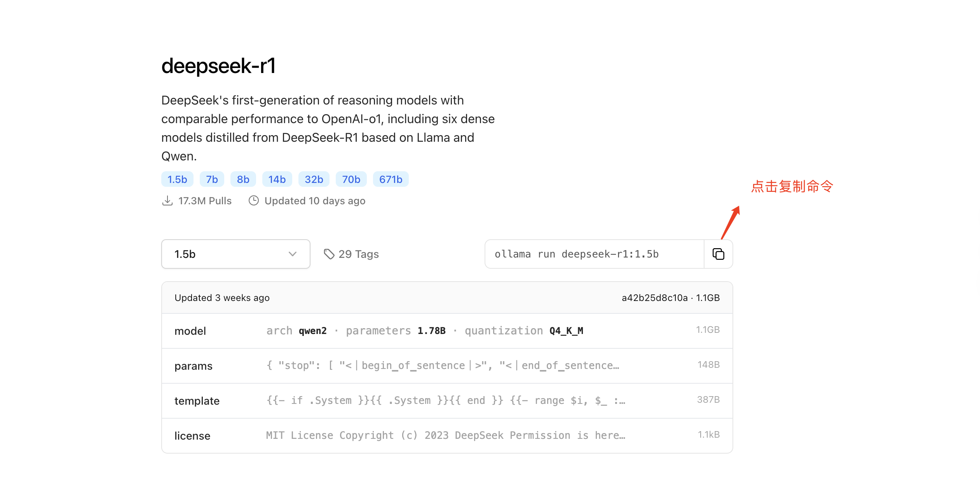Click the copy command icon
The height and width of the screenshot is (494, 980).
(x=718, y=254)
